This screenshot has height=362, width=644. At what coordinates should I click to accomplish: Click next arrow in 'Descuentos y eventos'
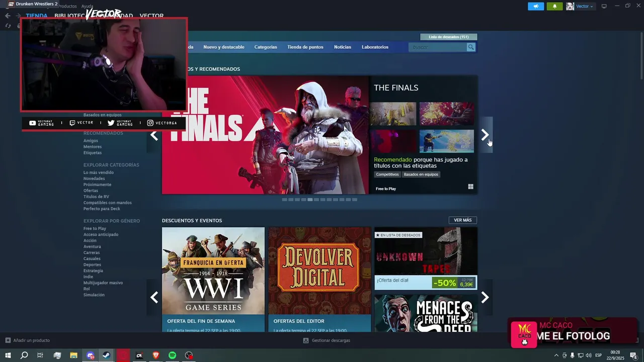[485, 298]
